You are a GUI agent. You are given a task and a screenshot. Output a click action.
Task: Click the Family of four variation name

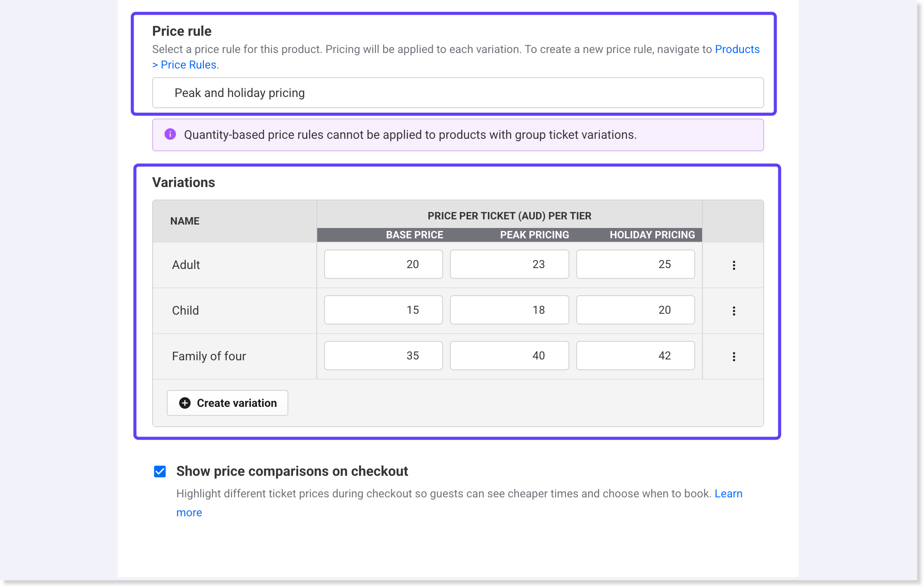[x=209, y=356]
